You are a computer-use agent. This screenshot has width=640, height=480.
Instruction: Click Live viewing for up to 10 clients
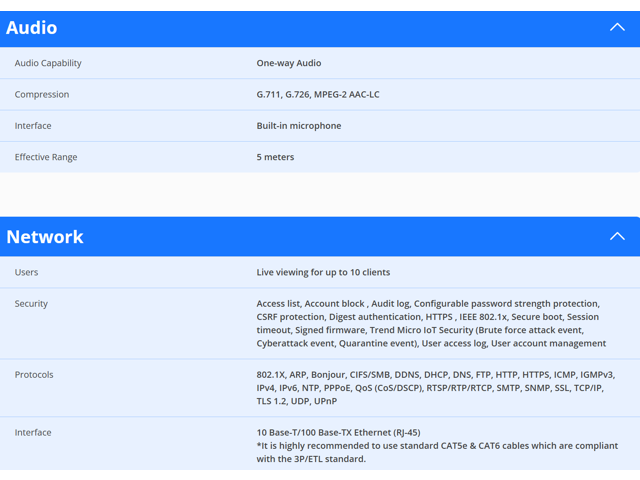pos(323,272)
